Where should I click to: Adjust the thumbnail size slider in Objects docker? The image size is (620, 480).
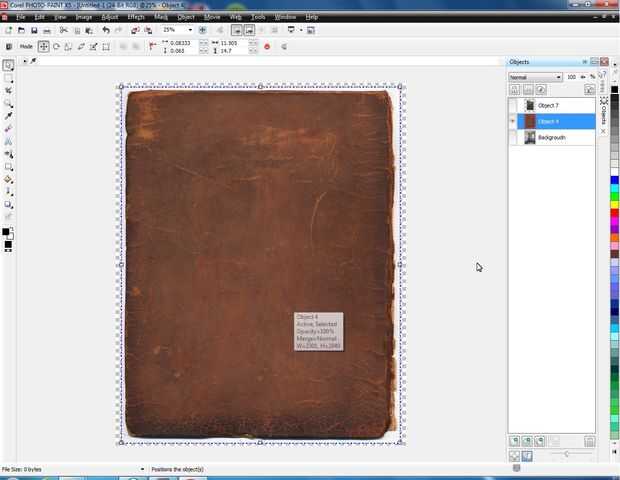tap(567, 454)
